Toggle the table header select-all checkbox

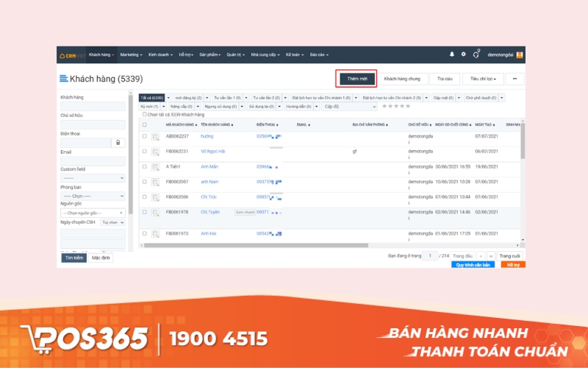point(144,124)
